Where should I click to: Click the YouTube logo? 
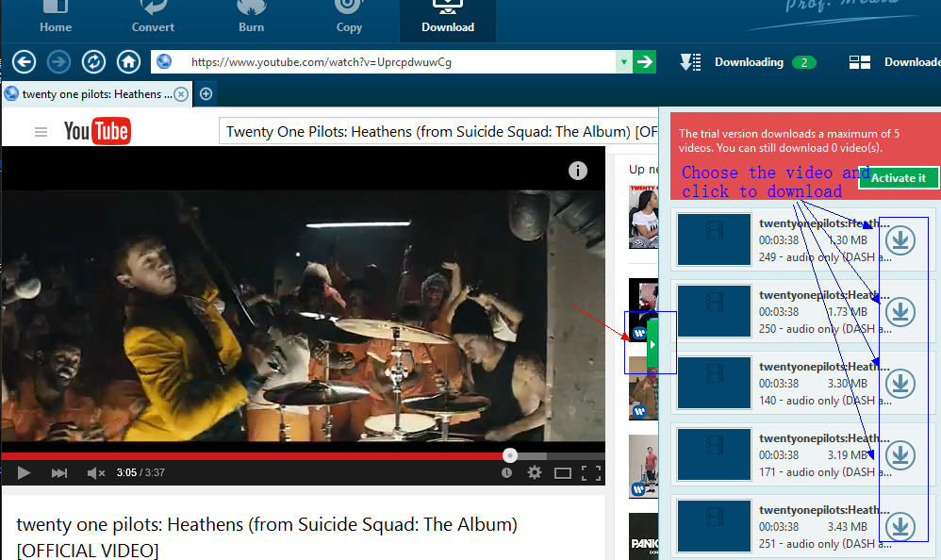point(97,131)
